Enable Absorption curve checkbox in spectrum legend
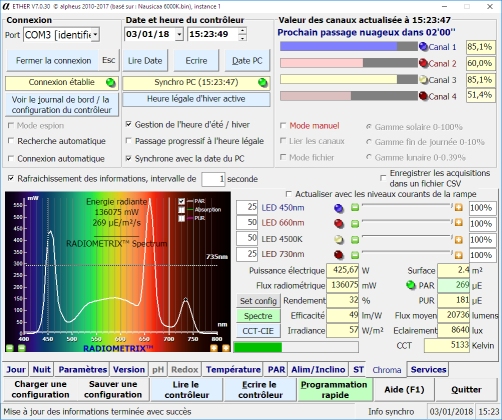 (x=181, y=210)
